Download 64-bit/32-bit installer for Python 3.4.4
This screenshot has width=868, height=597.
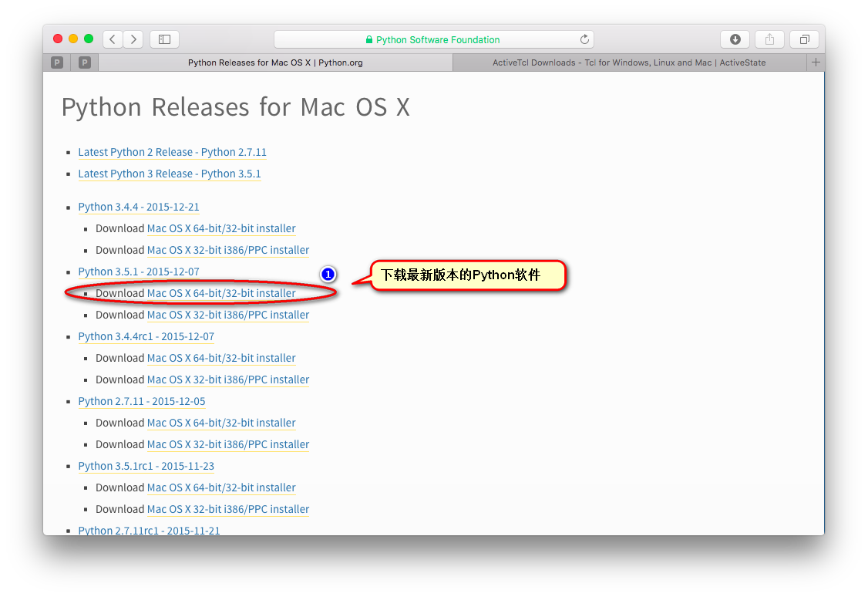(x=221, y=229)
